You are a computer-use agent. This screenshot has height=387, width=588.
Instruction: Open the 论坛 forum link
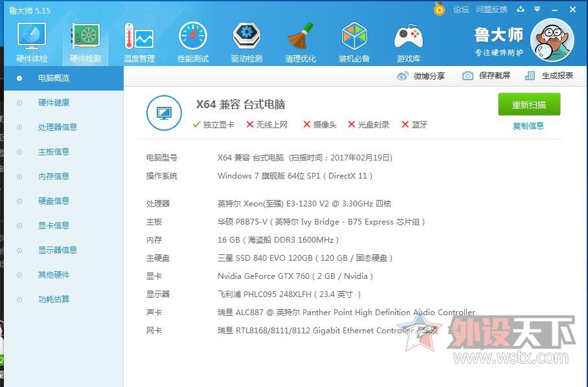click(x=461, y=10)
